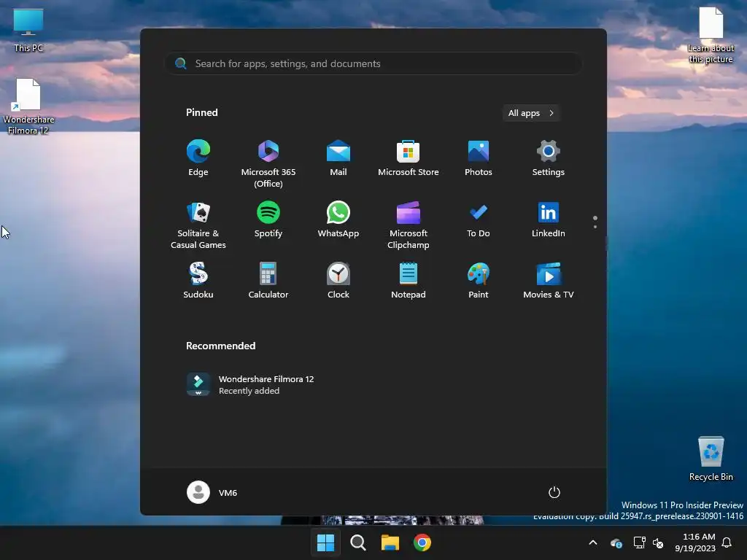Click the Windows Start button on taskbar
Image resolution: width=747 pixels, height=560 pixels.
pos(326,542)
